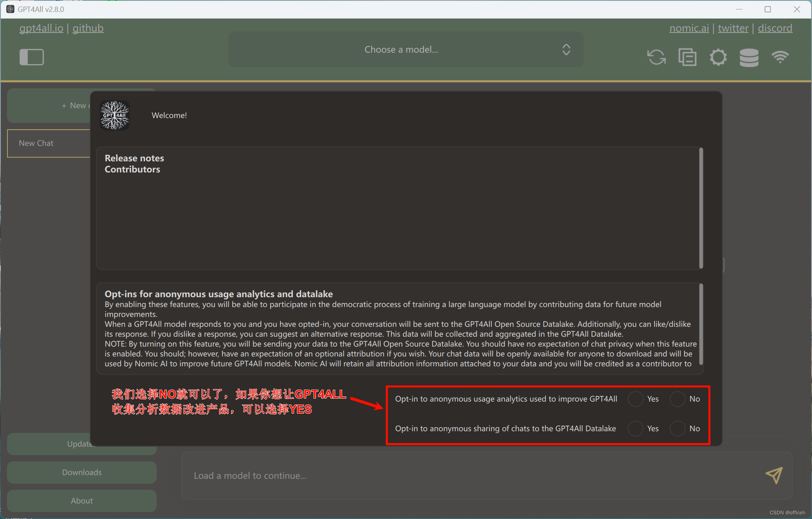Click the GPT4All logo in Welcome dialog
The width and height of the screenshot is (812, 519).
point(115,116)
